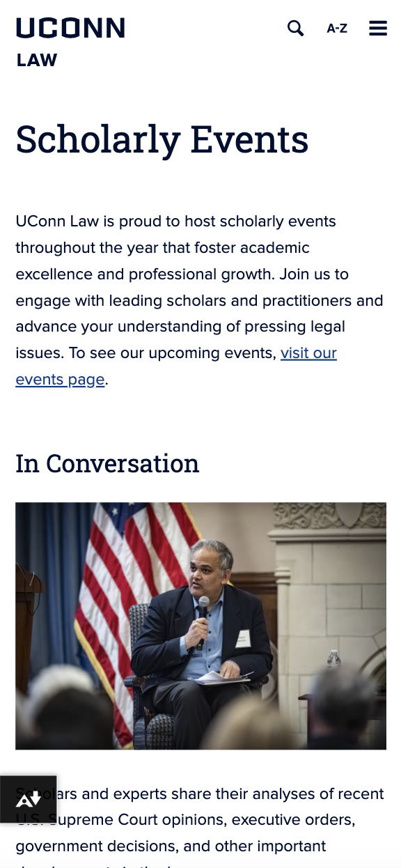The height and width of the screenshot is (868, 401).
Task: Follow the "events page" link text
Action: pos(60,380)
